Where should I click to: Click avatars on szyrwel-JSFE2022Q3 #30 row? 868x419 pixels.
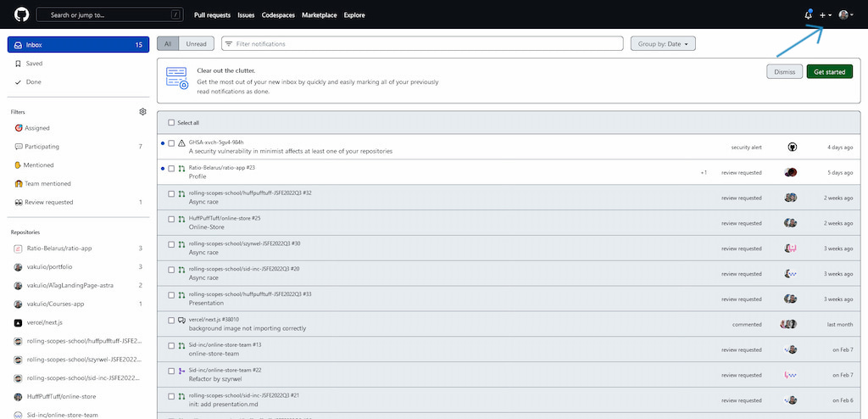coord(791,249)
